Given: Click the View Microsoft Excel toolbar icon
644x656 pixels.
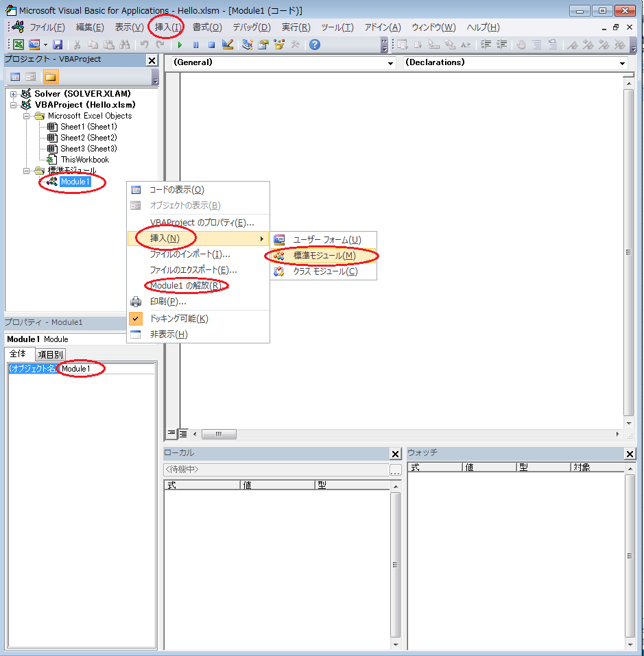Looking at the screenshot, I should tap(19, 45).
